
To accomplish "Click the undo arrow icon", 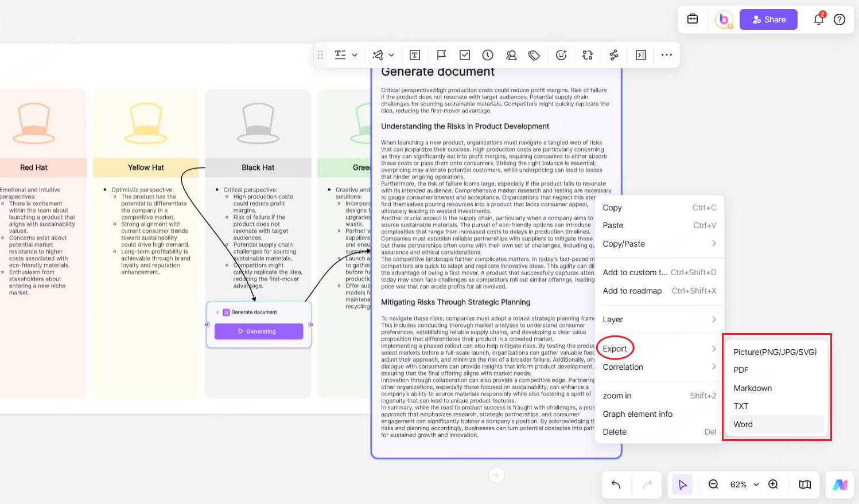I will pos(616,485).
